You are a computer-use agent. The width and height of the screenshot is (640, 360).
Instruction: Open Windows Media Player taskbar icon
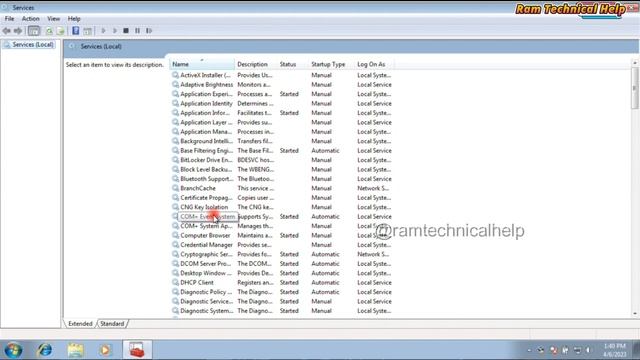(x=105, y=350)
